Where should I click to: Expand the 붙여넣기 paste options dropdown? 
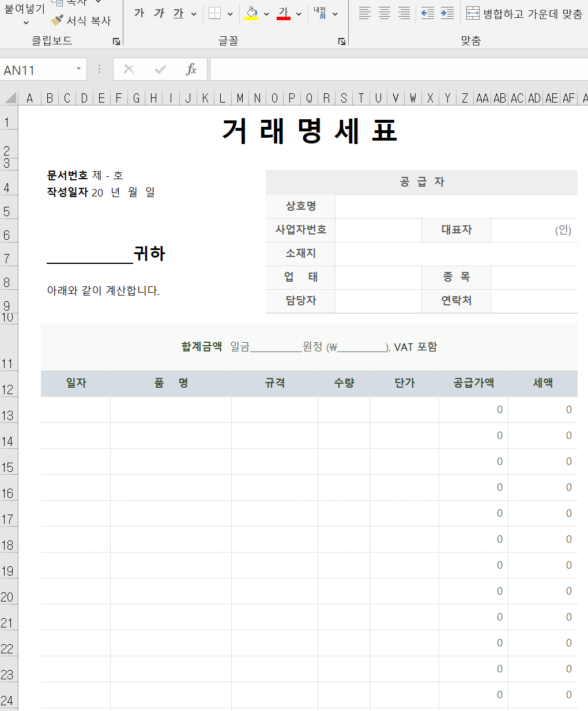pos(25,21)
